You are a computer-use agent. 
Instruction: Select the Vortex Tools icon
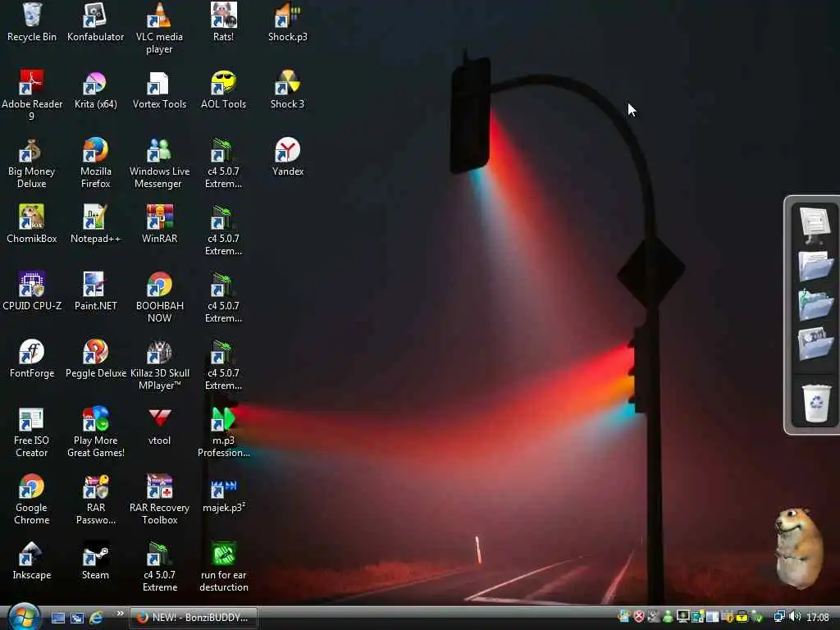159,90
